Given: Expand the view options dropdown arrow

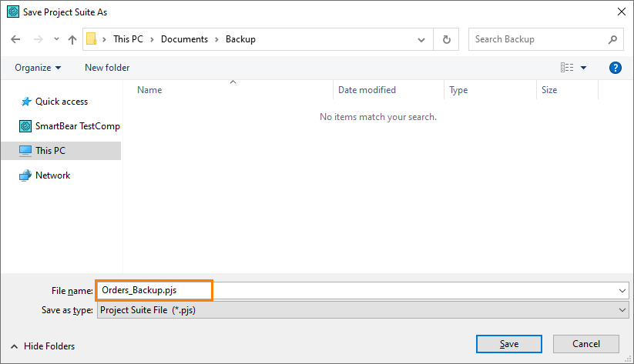Looking at the screenshot, I should (x=583, y=68).
